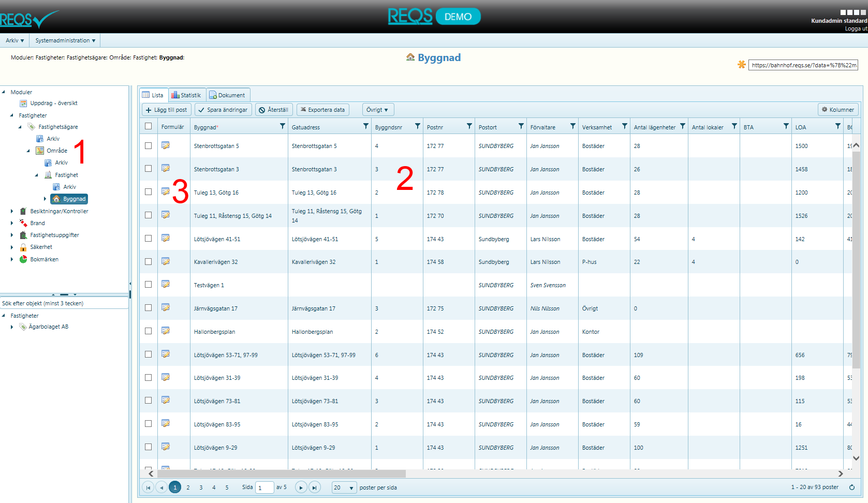Click the vertical table scrollbar thumb
This screenshot has width=868, height=503.
tap(856, 260)
